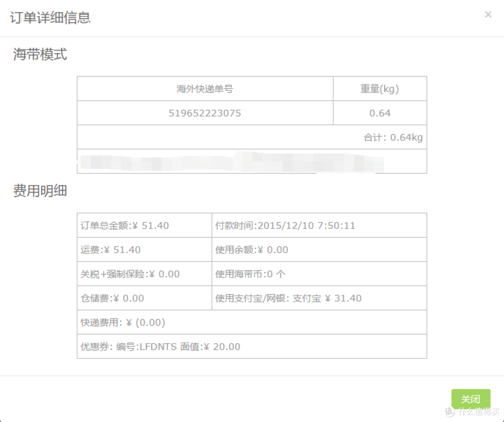This screenshot has width=504, height=422.
Task: Click the 海带模式 section heading
Action: [40, 54]
